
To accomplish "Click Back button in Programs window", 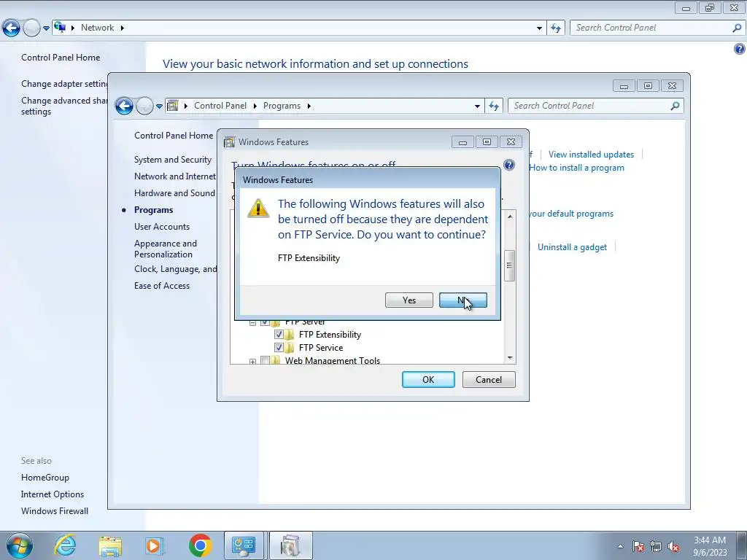I will [124, 106].
